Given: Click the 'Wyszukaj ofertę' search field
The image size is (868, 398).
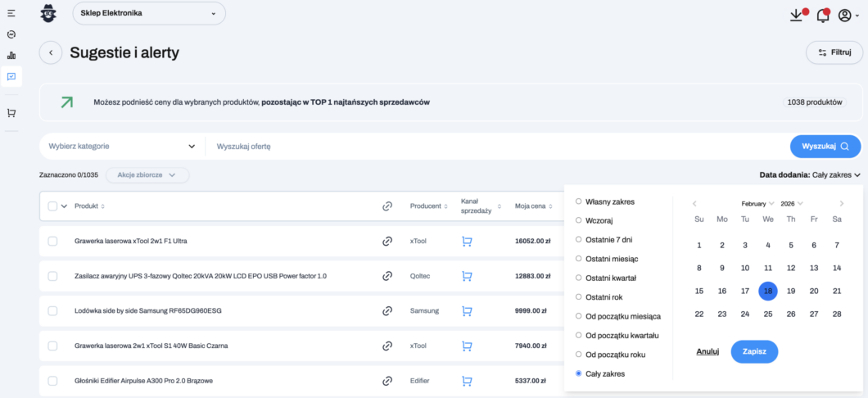Looking at the screenshot, I should coord(491,147).
